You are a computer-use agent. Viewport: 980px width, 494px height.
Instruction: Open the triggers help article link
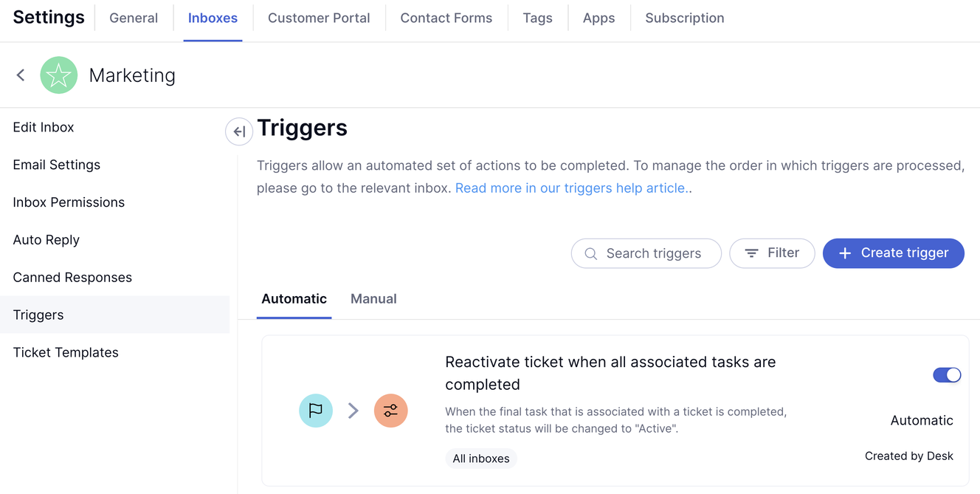tap(570, 188)
